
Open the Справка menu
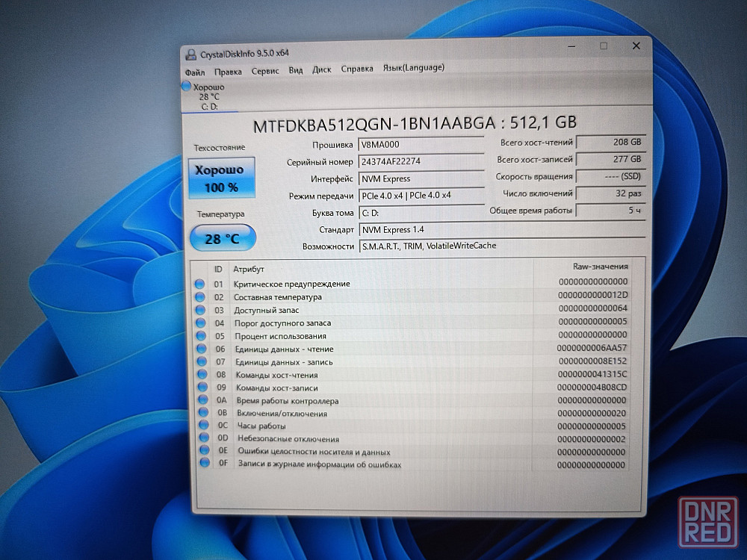[x=357, y=69]
